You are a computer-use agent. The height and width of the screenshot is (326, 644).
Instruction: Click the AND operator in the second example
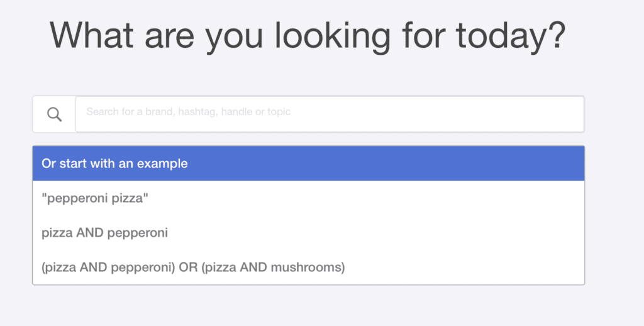(92, 233)
